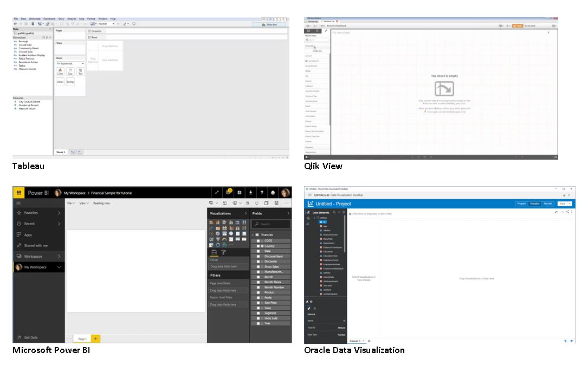Screen dimensions: 588x366
Task: Check the Product field checkbox
Action: [x=258, y=292]
